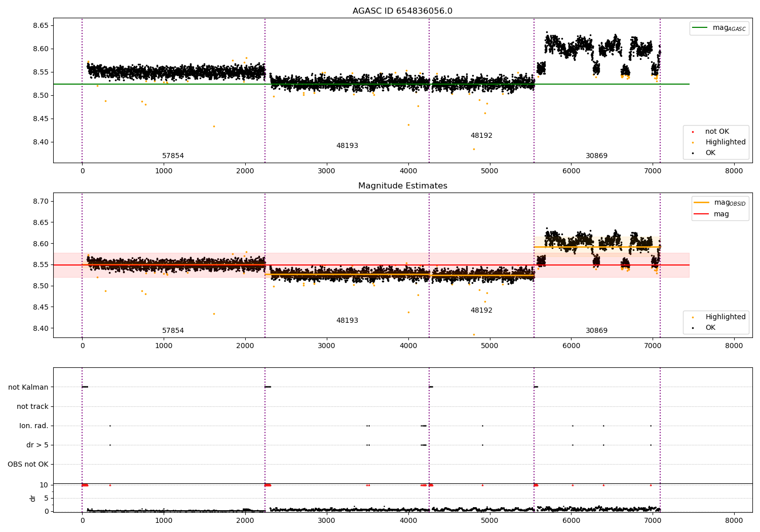Screen dimensions: 760x532
Task: Click x-tick 1000 below the dr plot
Action: point(164,521)
